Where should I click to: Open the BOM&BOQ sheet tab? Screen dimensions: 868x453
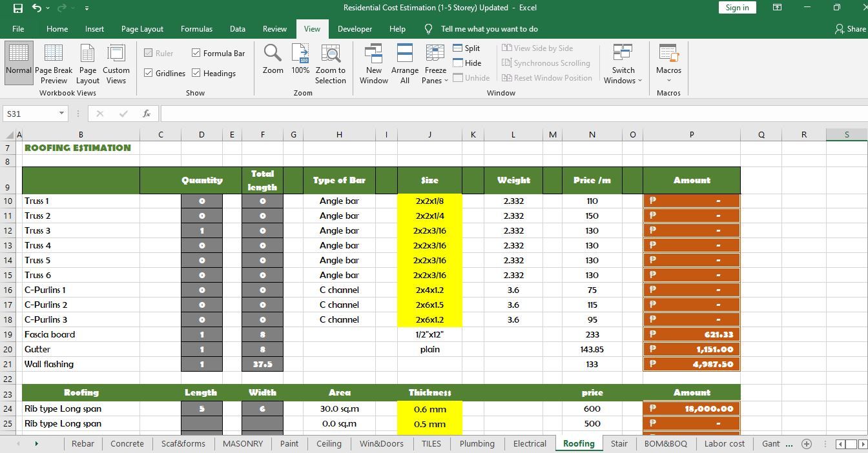click(666, 443)
